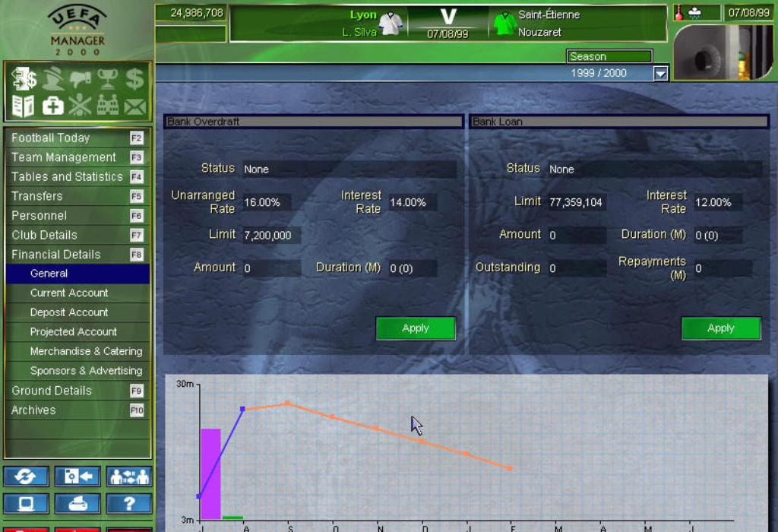
Task: Open the first aid kit icon
Action: 52,106
